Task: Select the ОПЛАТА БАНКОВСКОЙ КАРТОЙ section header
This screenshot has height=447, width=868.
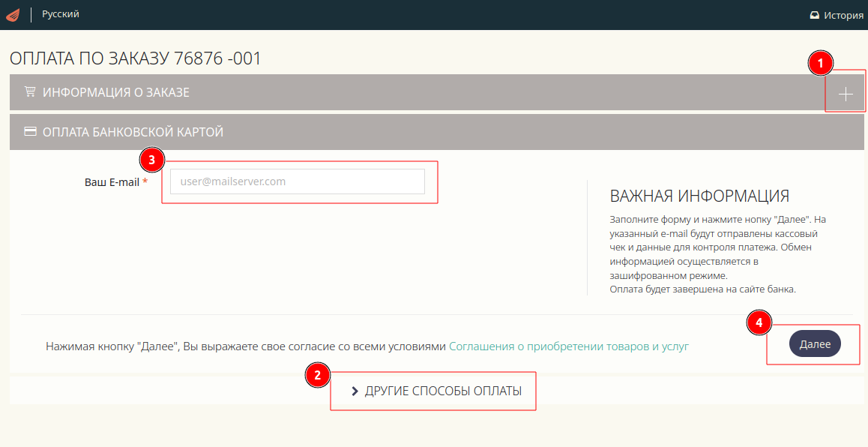Action: tap(133, 132)
